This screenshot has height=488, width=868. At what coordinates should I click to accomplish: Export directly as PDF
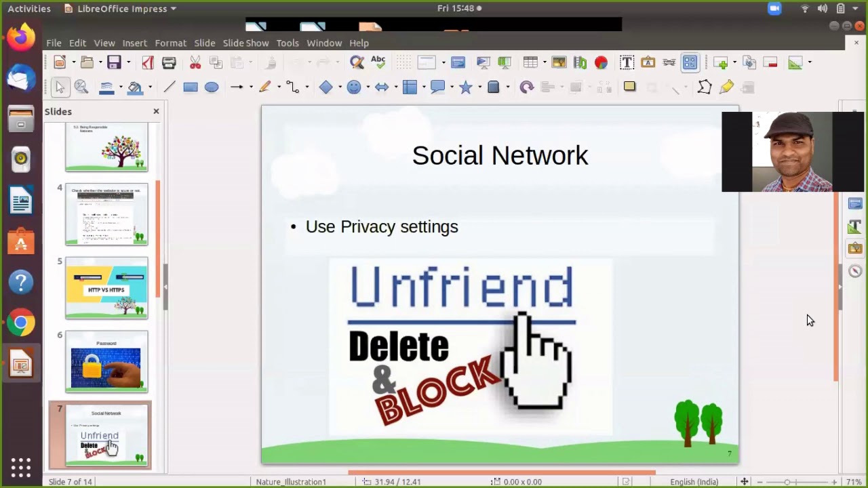tap(148, 62)
